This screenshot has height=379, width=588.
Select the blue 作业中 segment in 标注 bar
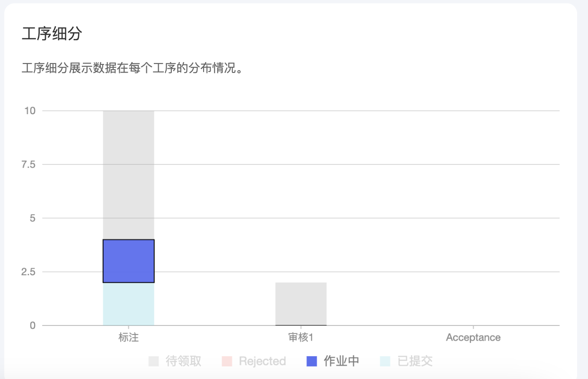[x=129, y=261]
